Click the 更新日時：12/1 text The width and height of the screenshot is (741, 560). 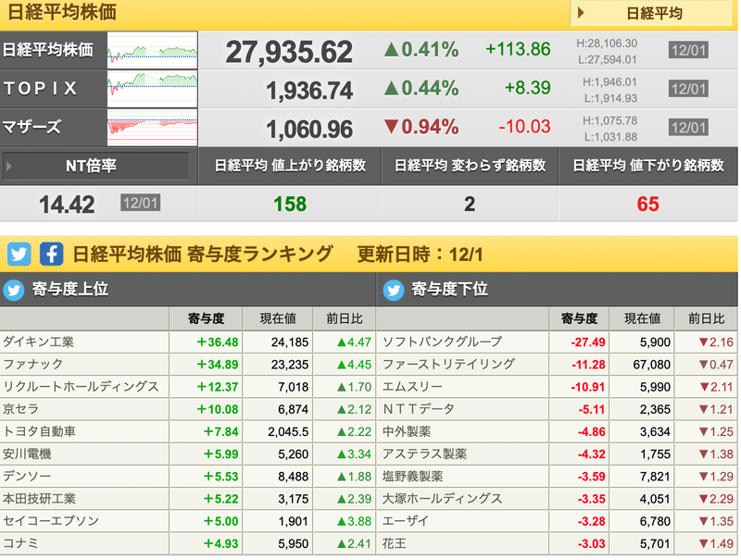pos(421,255)
